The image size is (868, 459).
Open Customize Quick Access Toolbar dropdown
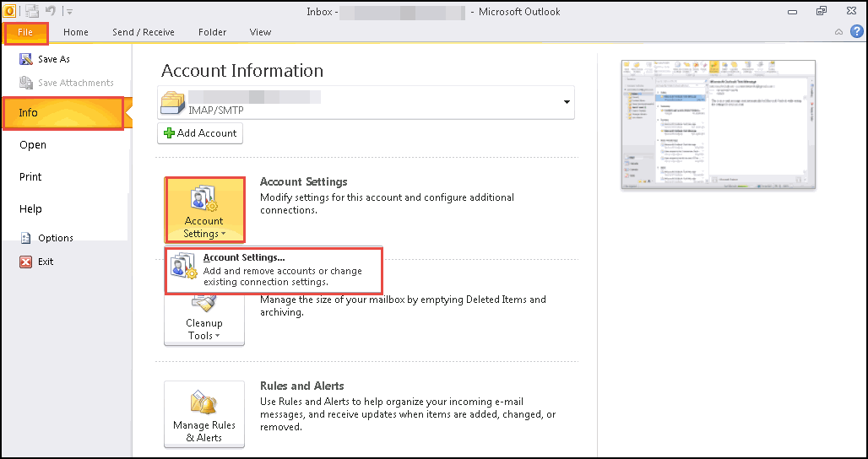click(x=69, y=11)
